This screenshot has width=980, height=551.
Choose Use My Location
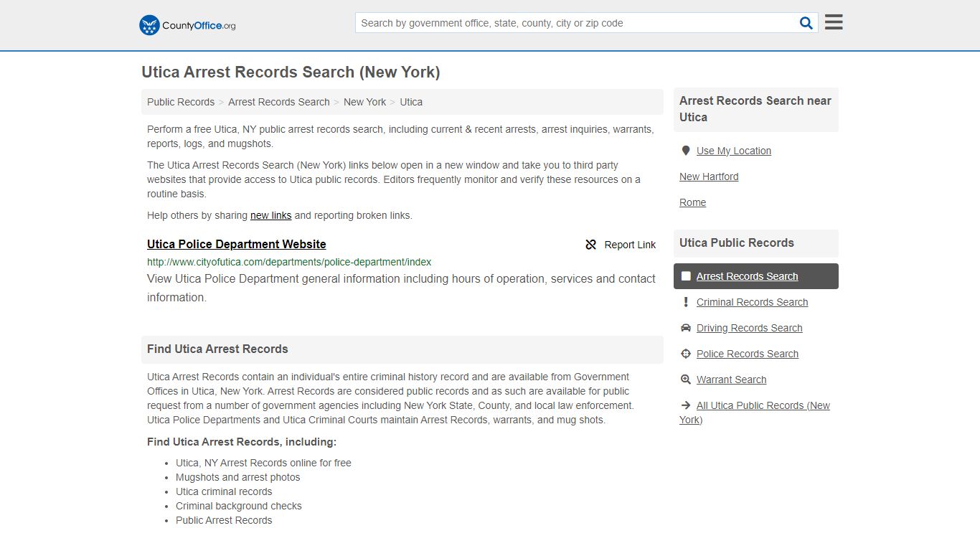click(x=734, y=151)
